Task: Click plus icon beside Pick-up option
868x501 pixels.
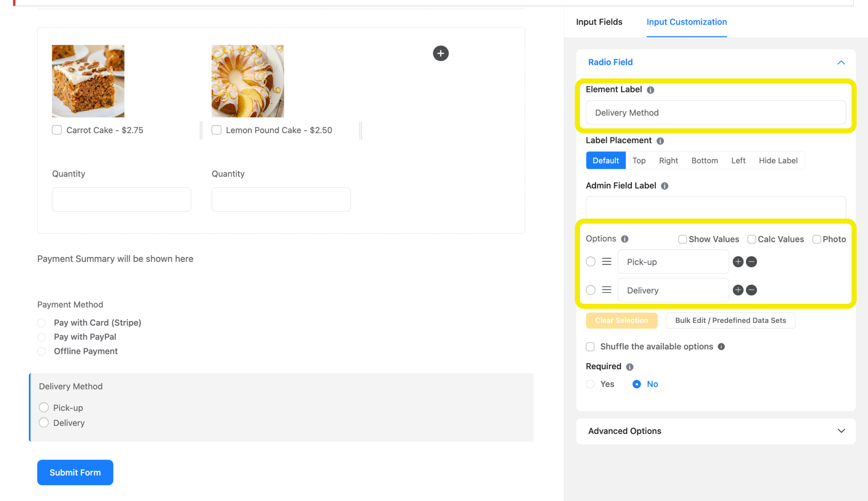Action: tap(738, 262)
